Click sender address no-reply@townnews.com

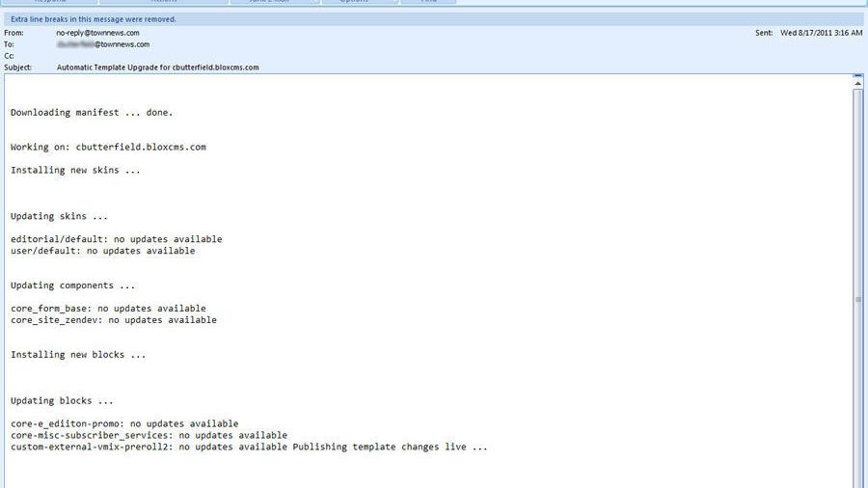pyautogui.click(x=97, y=33)
